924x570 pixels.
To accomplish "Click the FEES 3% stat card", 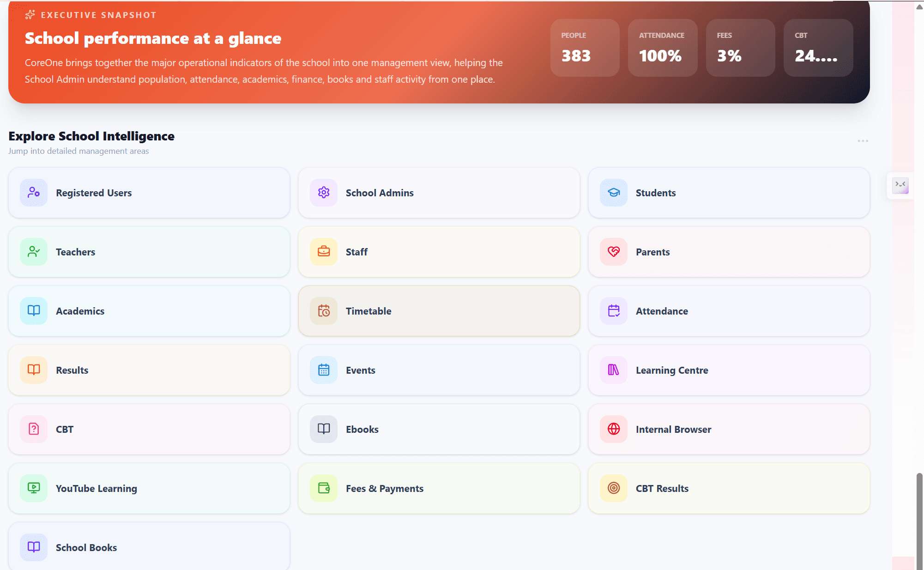I will [x=740, y=48].
